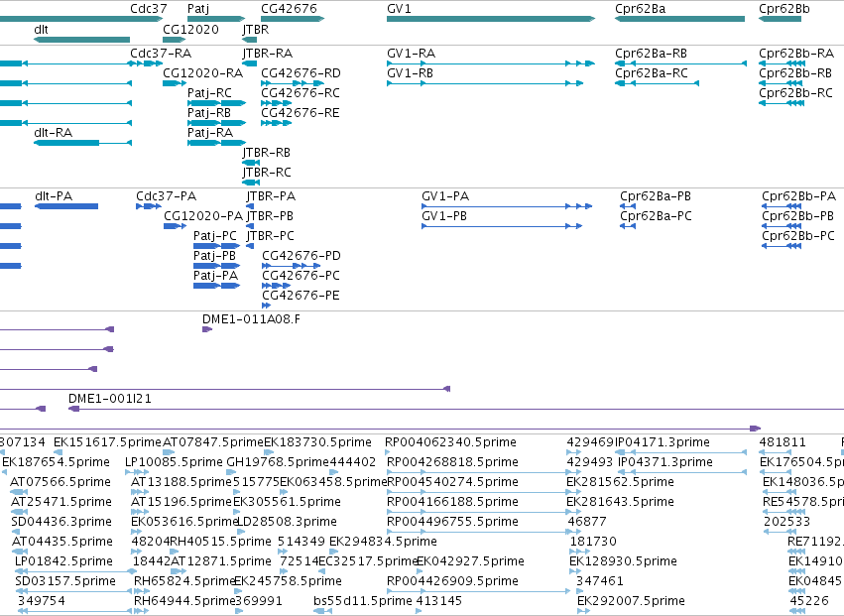Image resolution: width=844 pixels, height=616 pixels.
Task: Select the Cpr62Bb-RB transcript label
Action: pos(795,72)
